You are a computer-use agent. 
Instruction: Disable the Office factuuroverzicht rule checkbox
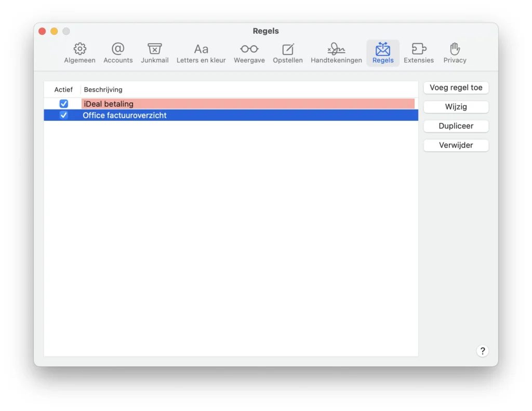tap(64, 115)
